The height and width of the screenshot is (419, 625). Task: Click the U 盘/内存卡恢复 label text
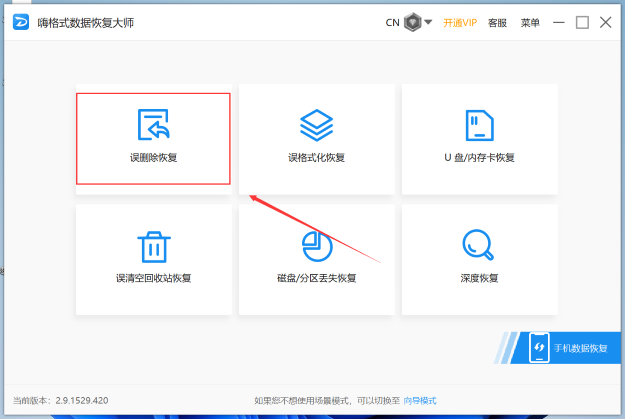480,157
